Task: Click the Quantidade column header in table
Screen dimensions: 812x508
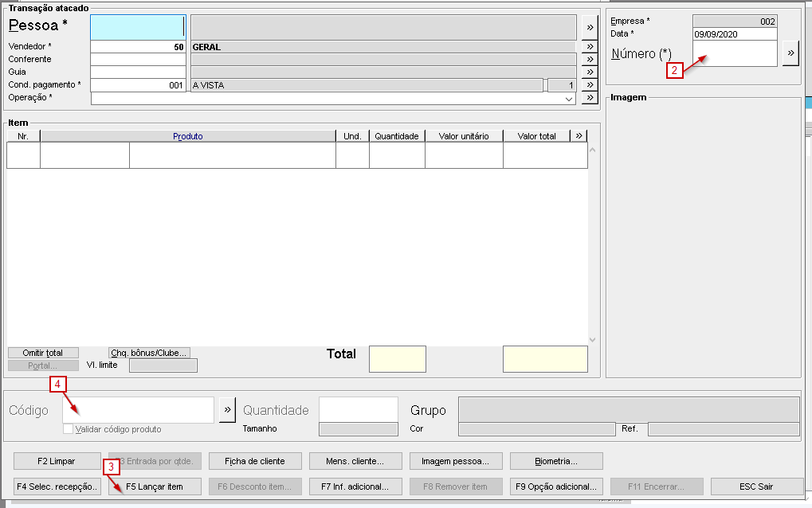Action: tap(397, 136)
